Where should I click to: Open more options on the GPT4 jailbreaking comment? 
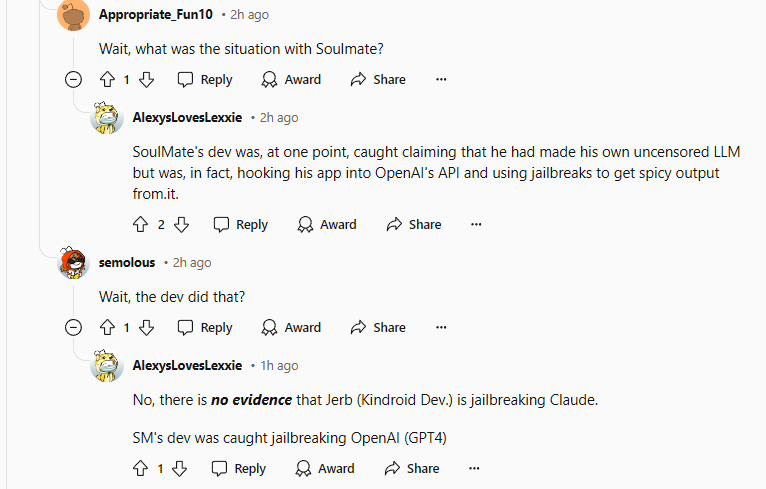474,468
